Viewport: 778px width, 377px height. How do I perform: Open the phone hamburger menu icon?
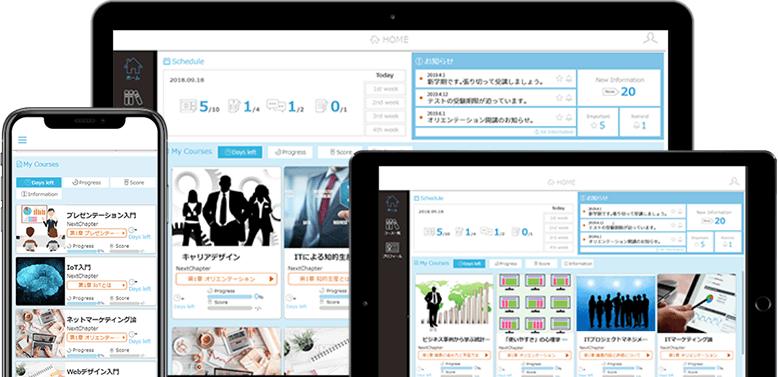tap(22, 140)
